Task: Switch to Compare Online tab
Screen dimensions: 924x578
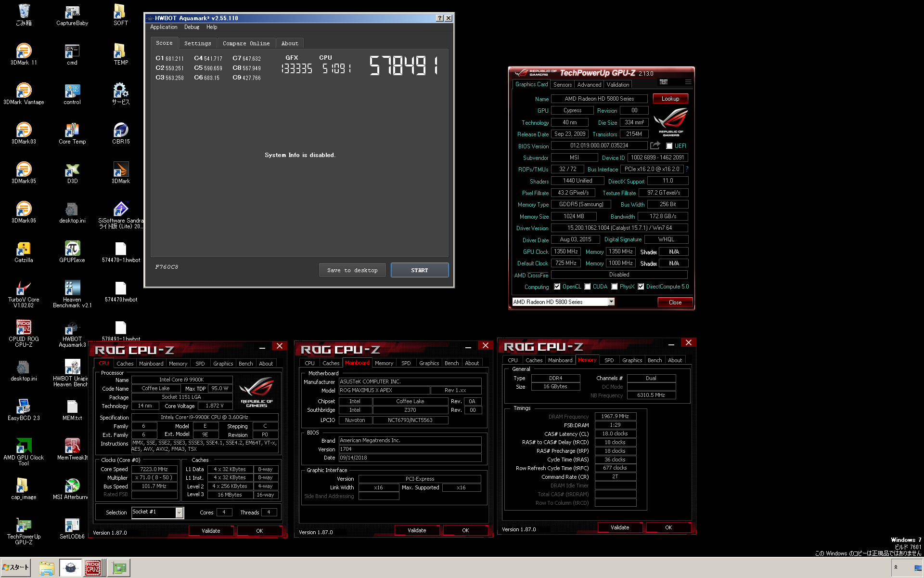Action: coord(246,43)
